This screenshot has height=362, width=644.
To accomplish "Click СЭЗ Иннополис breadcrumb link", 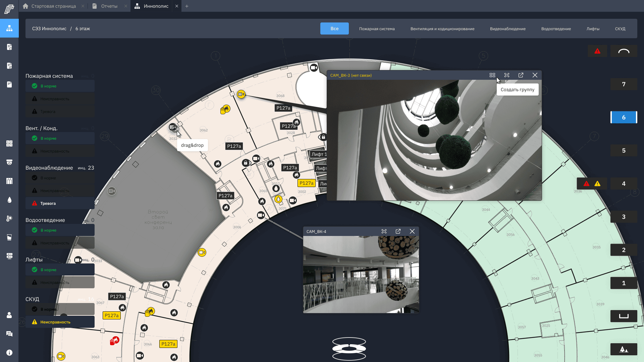I will [x=49, y=29].
